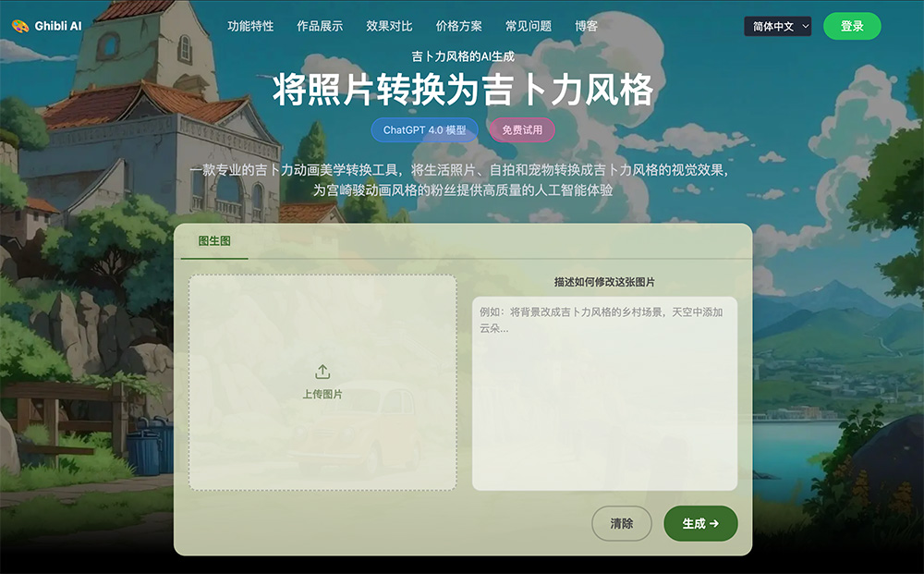924x574 pixels.
Task: Click the ChatGPT 4.0 模型 badge
Action: 424,130
